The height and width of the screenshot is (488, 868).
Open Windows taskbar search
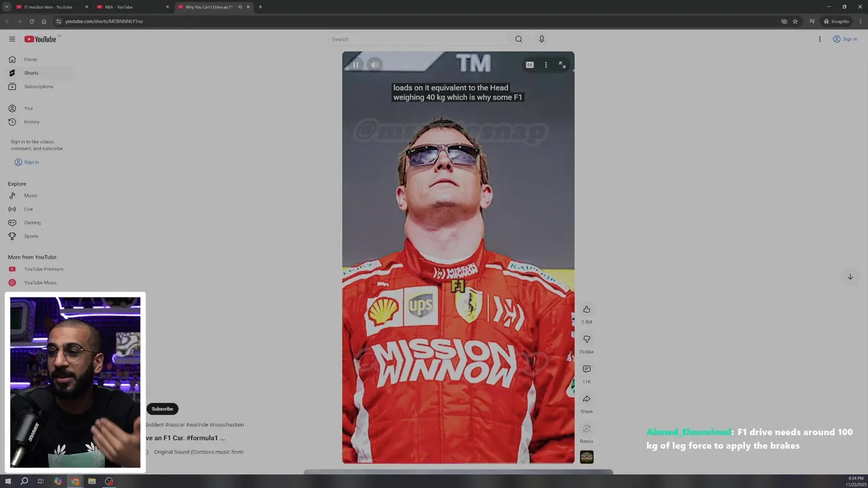click(24, 481)
